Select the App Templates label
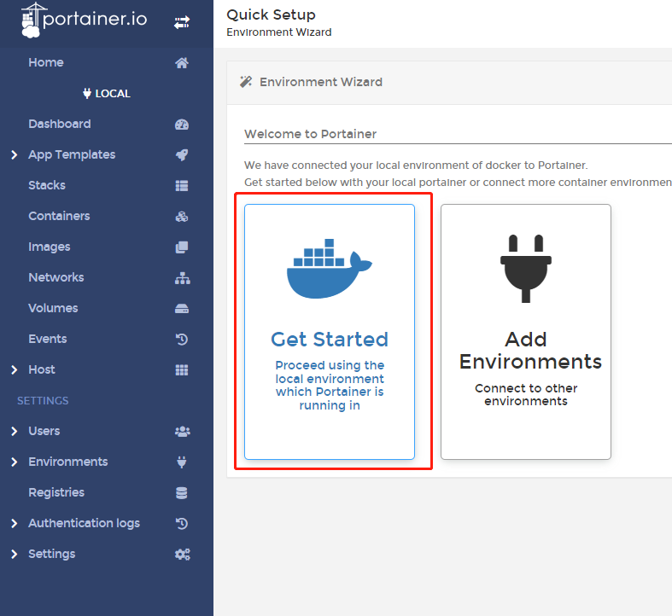The height and width of the screenshot is (616, 672). (72, 154)
